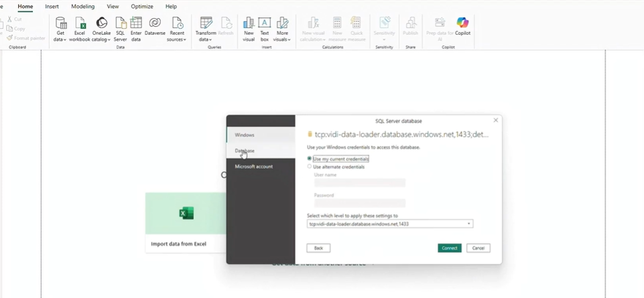644x298 pixels.
Task: Select Use my current credentials
Action: point(310,159)
